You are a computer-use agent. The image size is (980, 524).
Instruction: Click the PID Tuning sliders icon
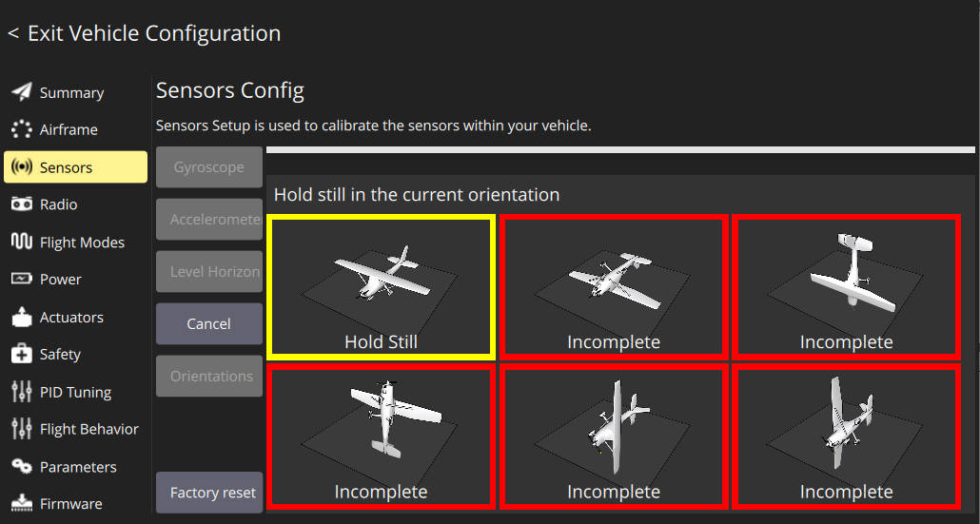point(21,392)
